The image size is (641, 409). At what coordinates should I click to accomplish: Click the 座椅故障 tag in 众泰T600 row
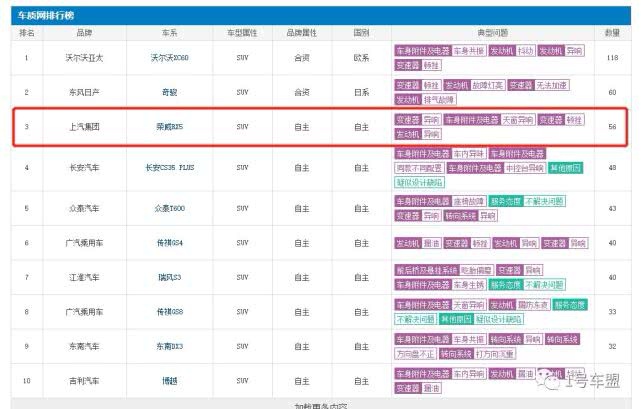(469, 201)
